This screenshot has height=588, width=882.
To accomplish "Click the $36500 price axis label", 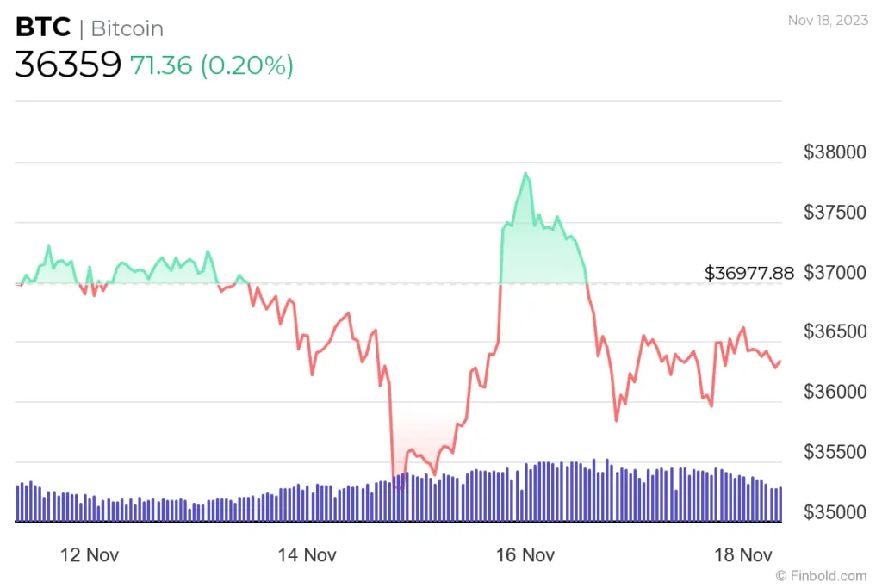I will (835, 332).
